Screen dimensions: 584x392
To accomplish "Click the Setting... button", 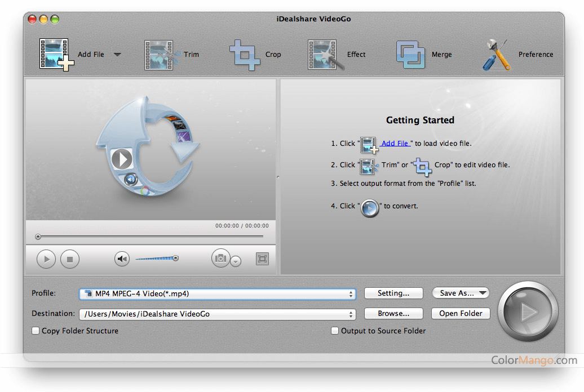I will (x=393, y=293).
